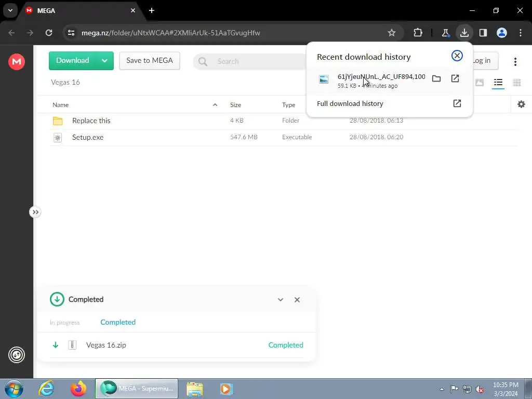The height and width of the screenshot is (399, 532).
Task: Close the MEGA browser tab
Action: coord(133,10)
